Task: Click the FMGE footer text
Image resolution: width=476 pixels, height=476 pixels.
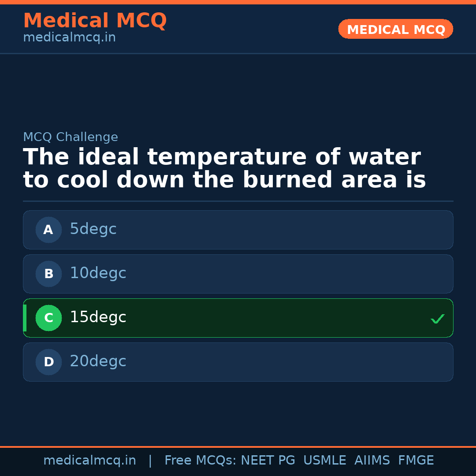Action: (x=416, y=461)
